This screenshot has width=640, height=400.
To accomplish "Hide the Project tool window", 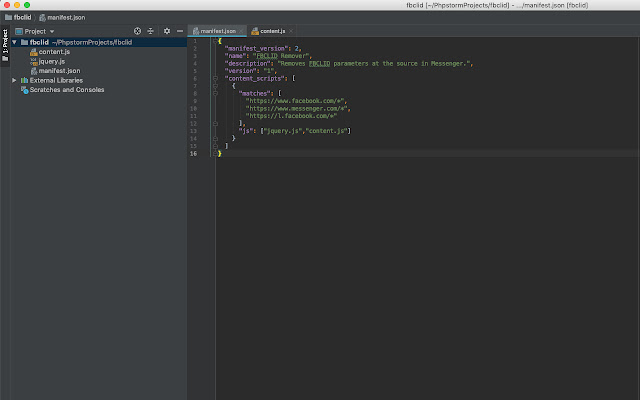I will 179,31.
